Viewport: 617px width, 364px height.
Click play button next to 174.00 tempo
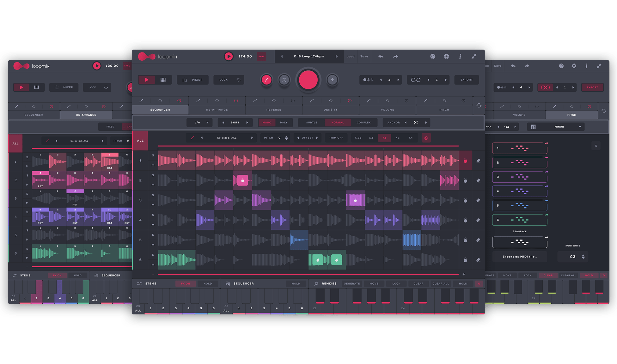coord(228,56)
